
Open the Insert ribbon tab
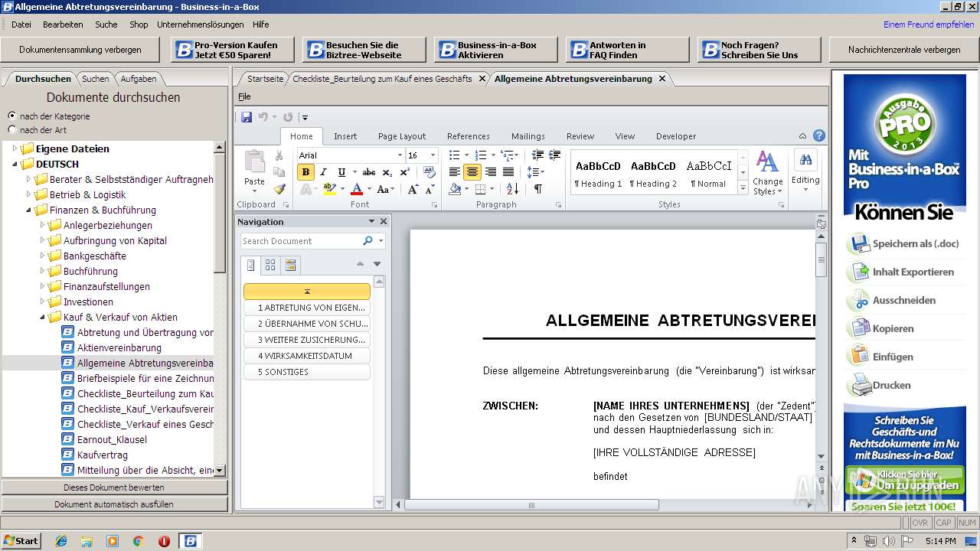pyautogui.click(x=345, y=136)
